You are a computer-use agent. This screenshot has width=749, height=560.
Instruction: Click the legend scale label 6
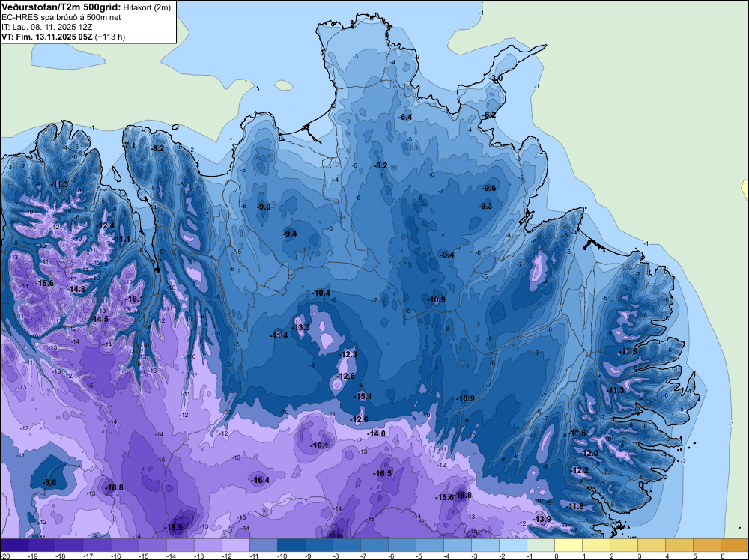click(722, 556)
